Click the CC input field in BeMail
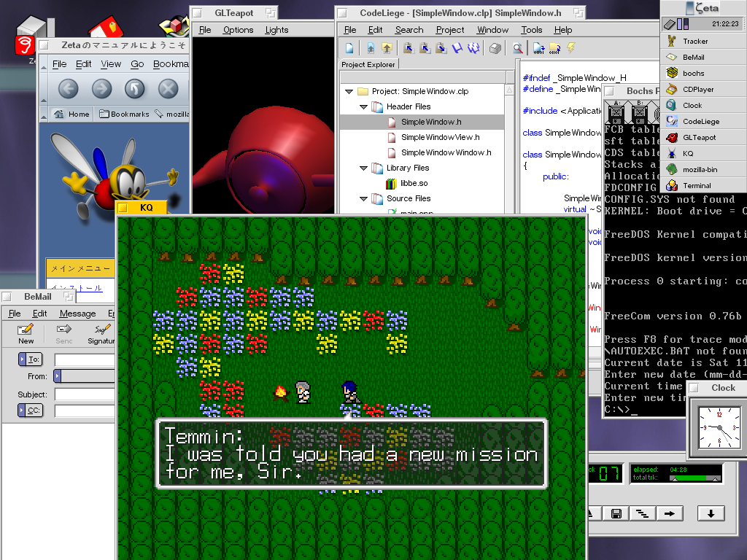This screenshot has width=747, height=560. (x=85, y=411)
